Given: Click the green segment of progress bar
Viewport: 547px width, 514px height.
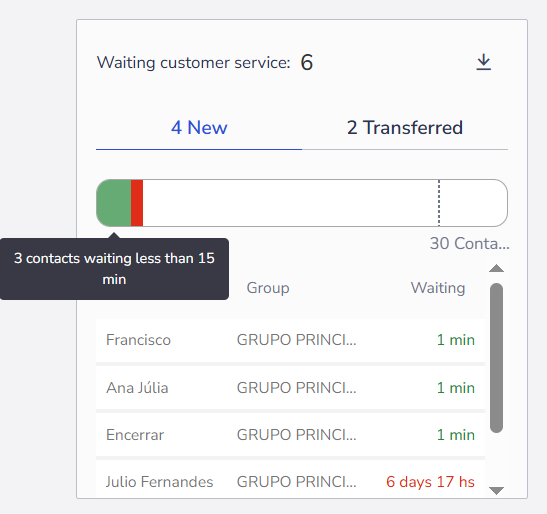Looking at the screenshot, I should pos(114,203).
